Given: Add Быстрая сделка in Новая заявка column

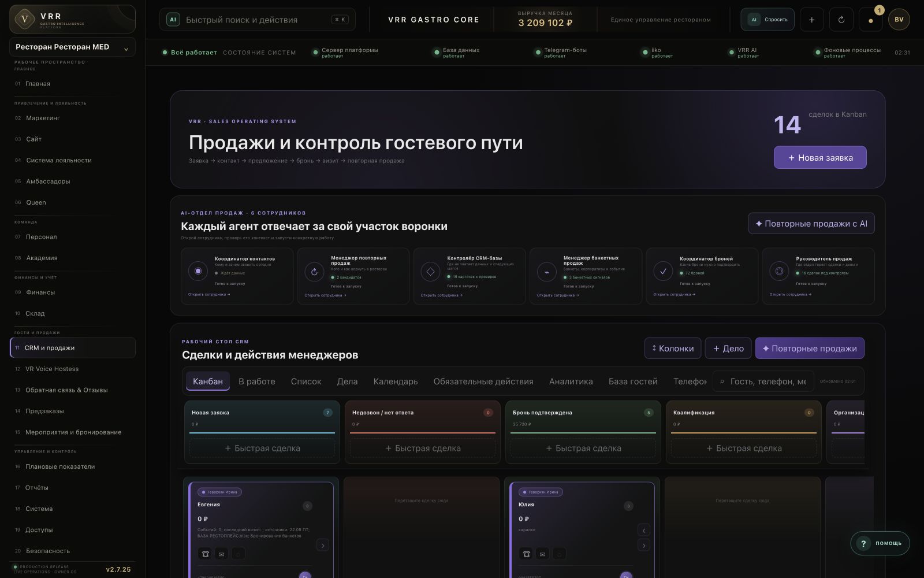Looking at the screenshot, I should (262, 448).
